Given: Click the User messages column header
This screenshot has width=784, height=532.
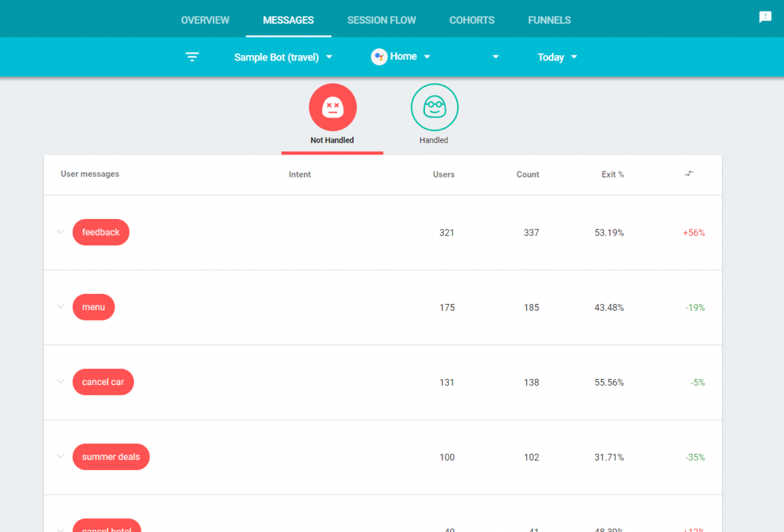Looking at the screenshot, I should click(x=90, y=174).
